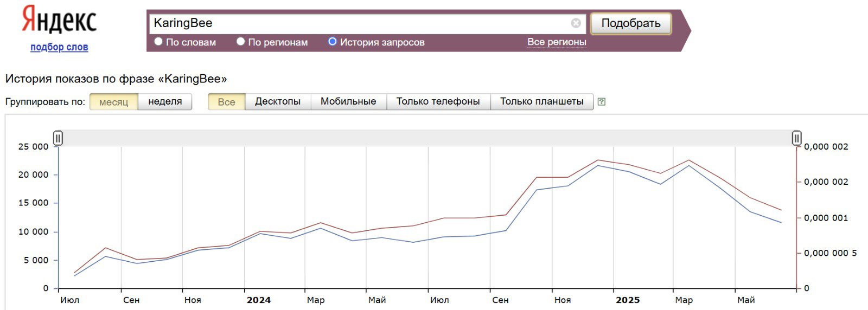
Task: Switch to the Все devices tab
Action: [227, 102]
